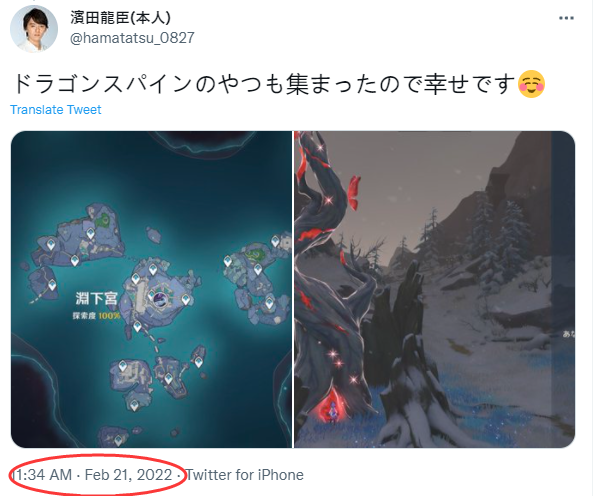595x496 pixels.
Task: Click the teleport waypoint at map's top right island
Action: tap(275, 241)
